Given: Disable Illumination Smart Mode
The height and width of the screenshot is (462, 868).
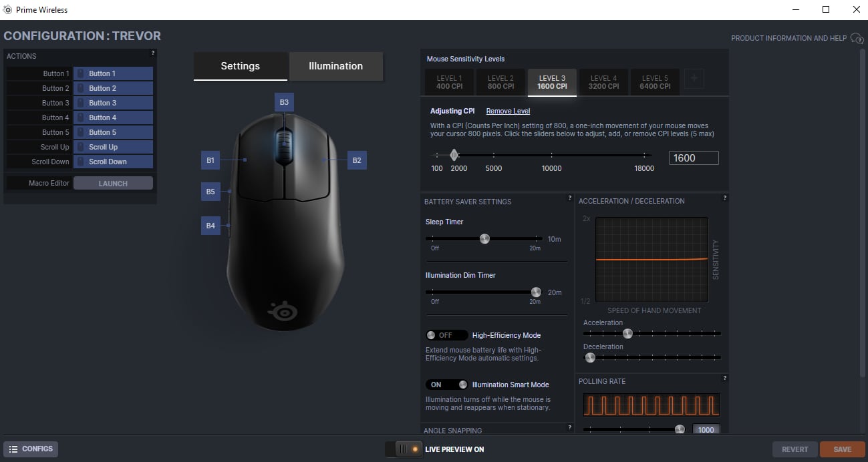Looking at the screenshot, I should [x=446, y=385].
